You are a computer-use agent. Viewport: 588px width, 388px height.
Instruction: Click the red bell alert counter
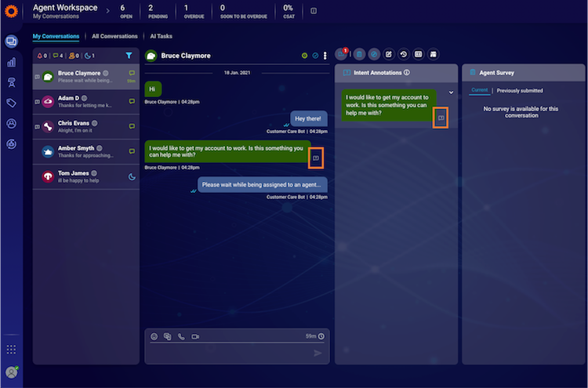[42, 56]
